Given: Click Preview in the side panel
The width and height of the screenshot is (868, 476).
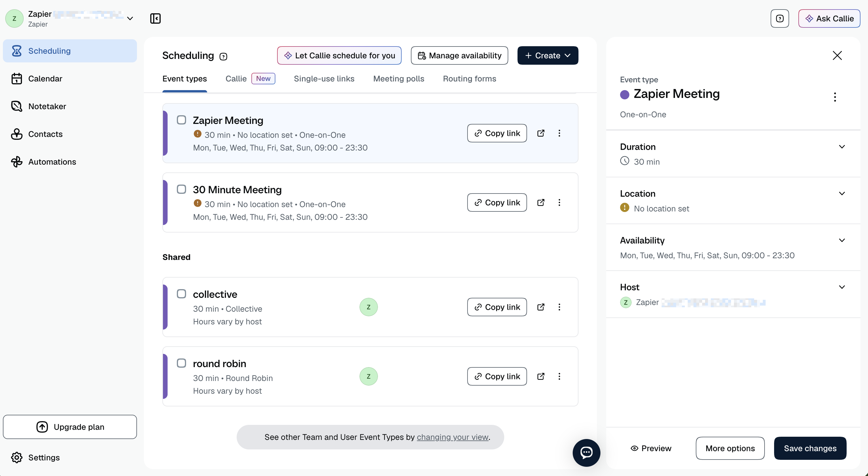Looking at the screenshot, I should 651,449.
